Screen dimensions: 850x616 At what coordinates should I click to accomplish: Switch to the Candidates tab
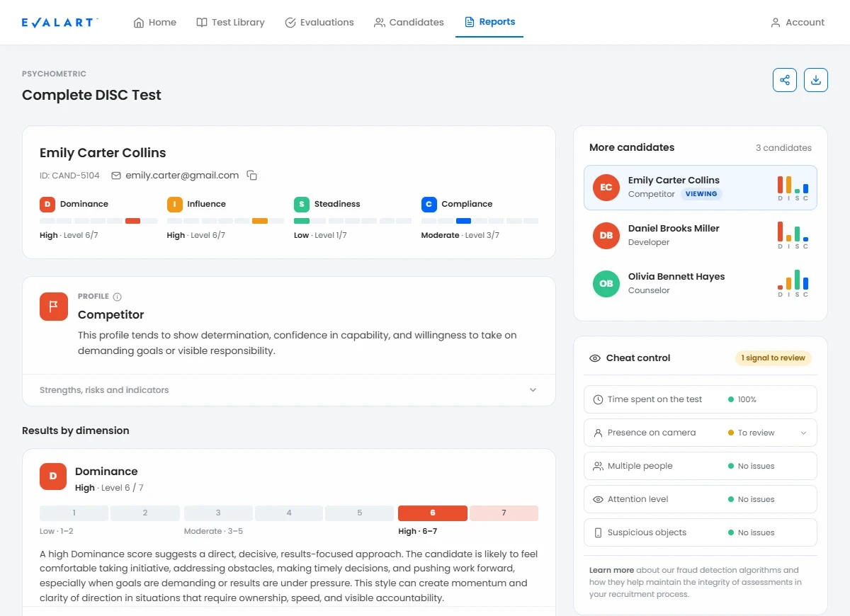tap(409, 23)
